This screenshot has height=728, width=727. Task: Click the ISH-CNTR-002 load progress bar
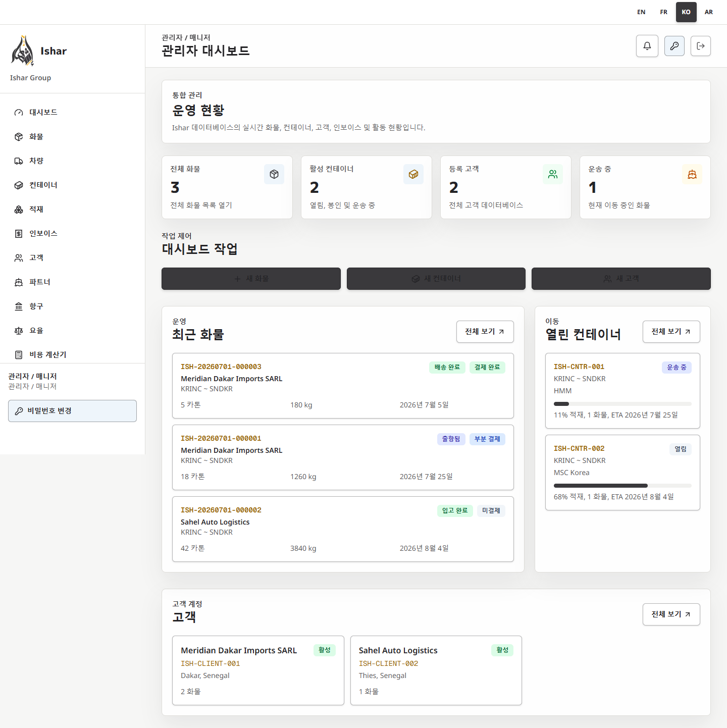622,486
